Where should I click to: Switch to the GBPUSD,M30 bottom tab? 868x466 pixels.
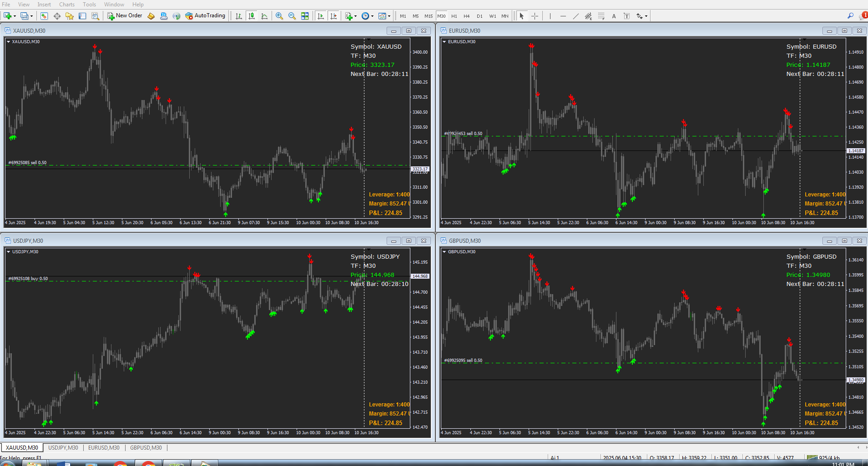click(x=146, y=448)
